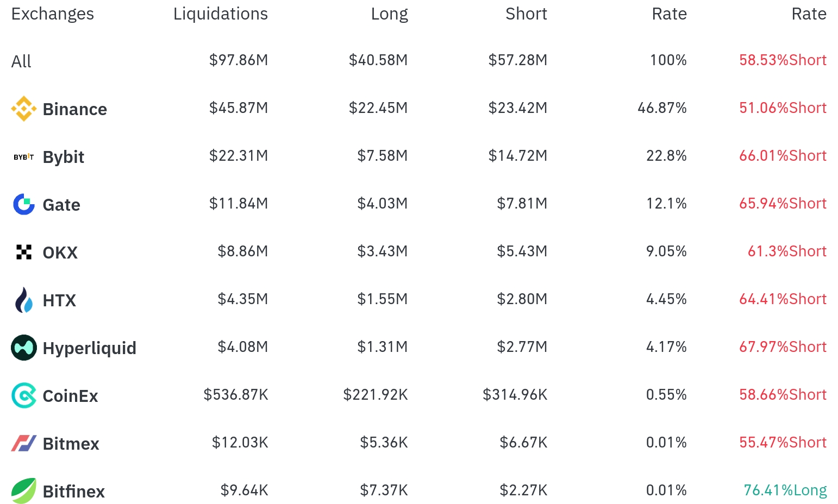Screen dimensions: 838x504
Task: Click the Hyperliquid logo icon
Action: click(x=23, y=348)
